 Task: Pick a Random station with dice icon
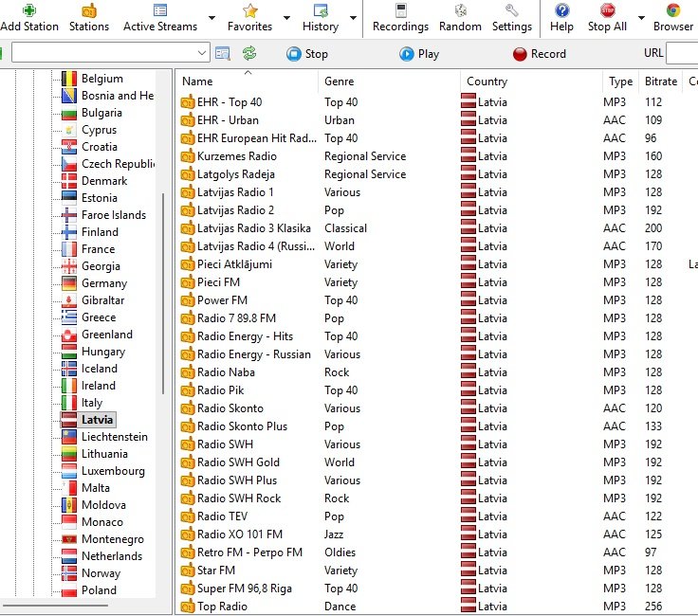click(460, 10)
